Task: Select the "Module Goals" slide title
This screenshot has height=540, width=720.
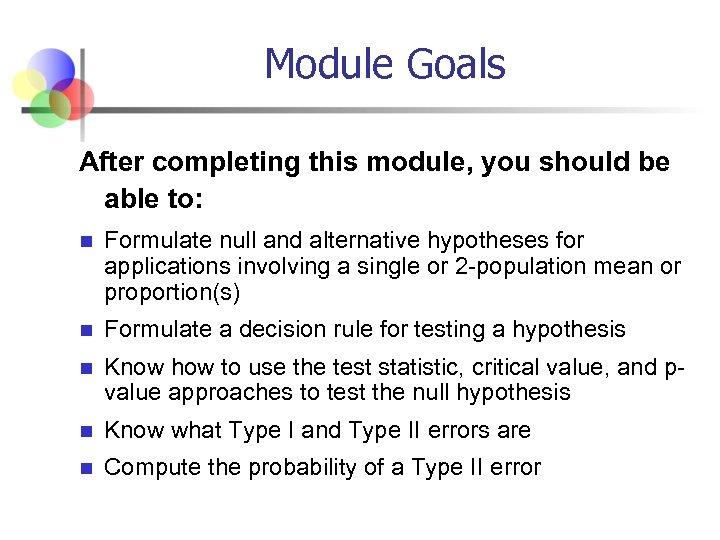Action: coord(385,65)
